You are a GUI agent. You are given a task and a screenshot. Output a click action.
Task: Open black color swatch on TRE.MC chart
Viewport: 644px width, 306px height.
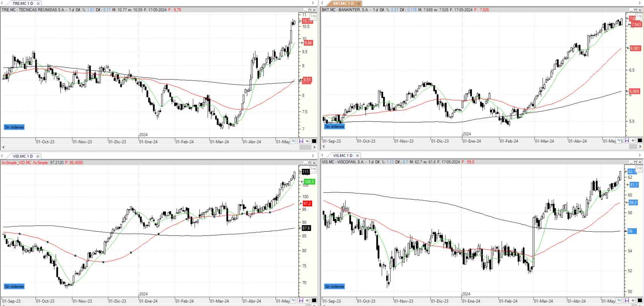click(x=314, y=141)
